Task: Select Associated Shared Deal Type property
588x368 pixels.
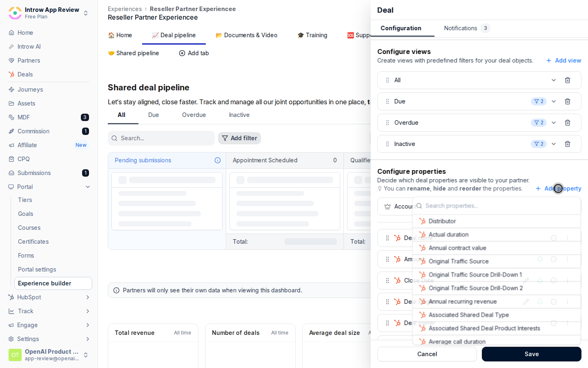Action: pyautogui.click(x=497, y=315)
